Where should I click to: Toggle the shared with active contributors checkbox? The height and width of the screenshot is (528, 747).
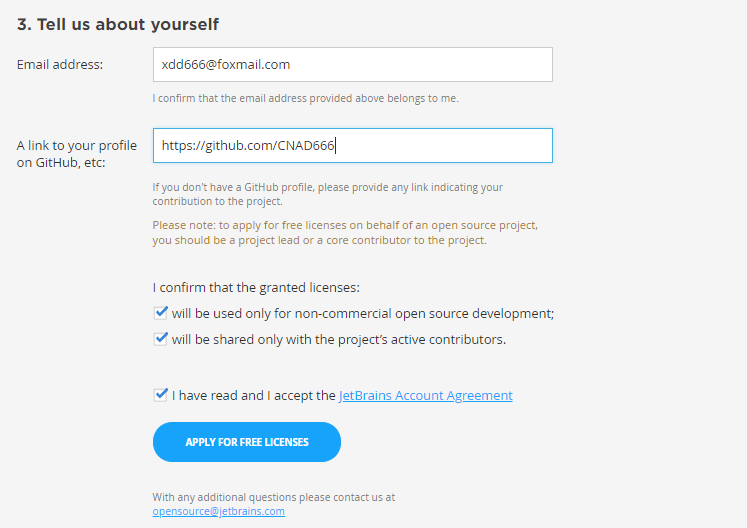point(161,339)
